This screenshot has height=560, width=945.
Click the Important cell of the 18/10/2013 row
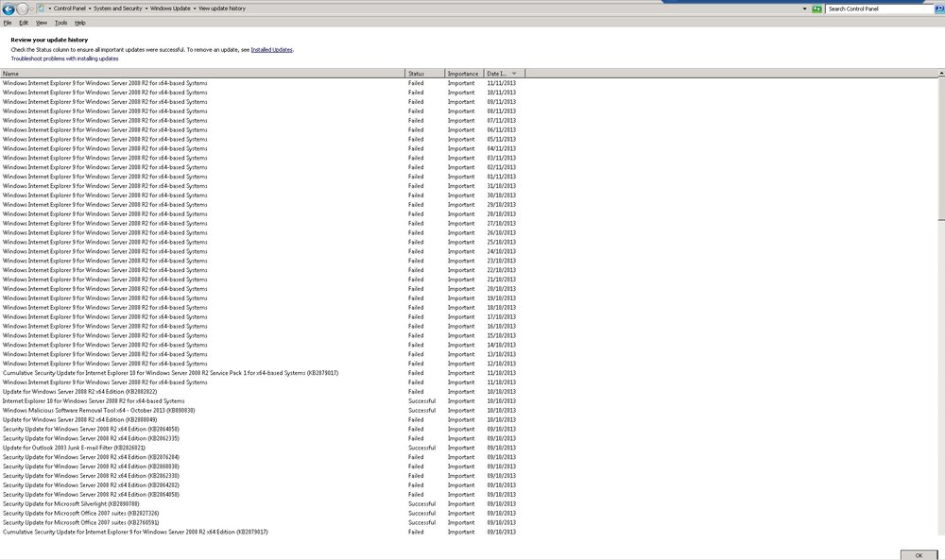(461, 308)
